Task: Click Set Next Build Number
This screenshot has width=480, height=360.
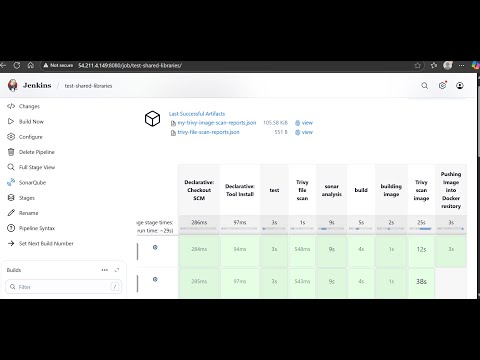Action: pyautogui.click(x=46, y=244)
